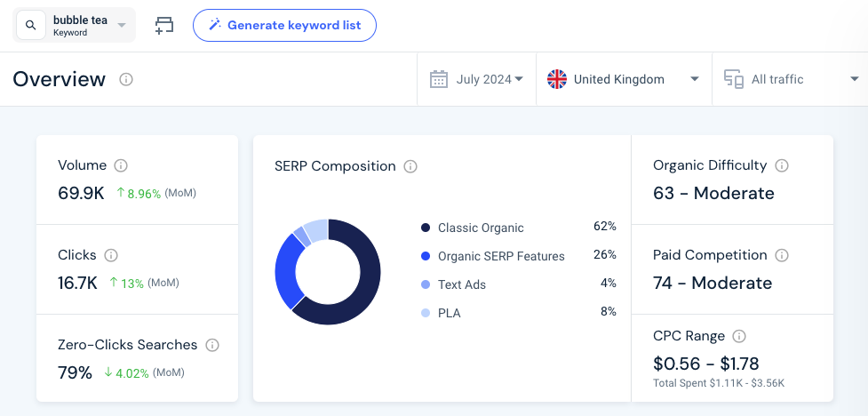The width and height of the screenshot is (868, 416).
Task: Click the Paid Competition info icon
Action: (x=782, y=255)
